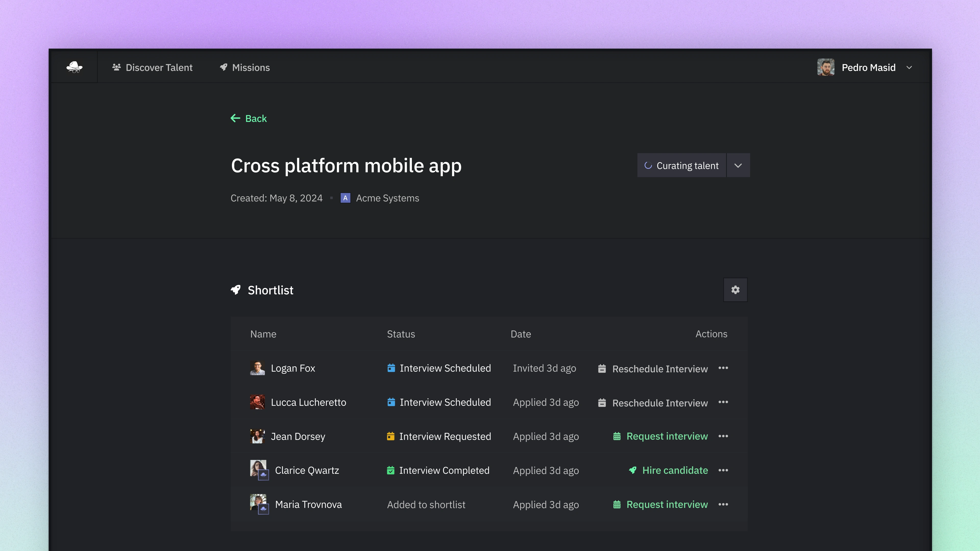Hire candidate Clarice Qwartz
This screenshot has width=980, height=551.
tap(668, 470)
